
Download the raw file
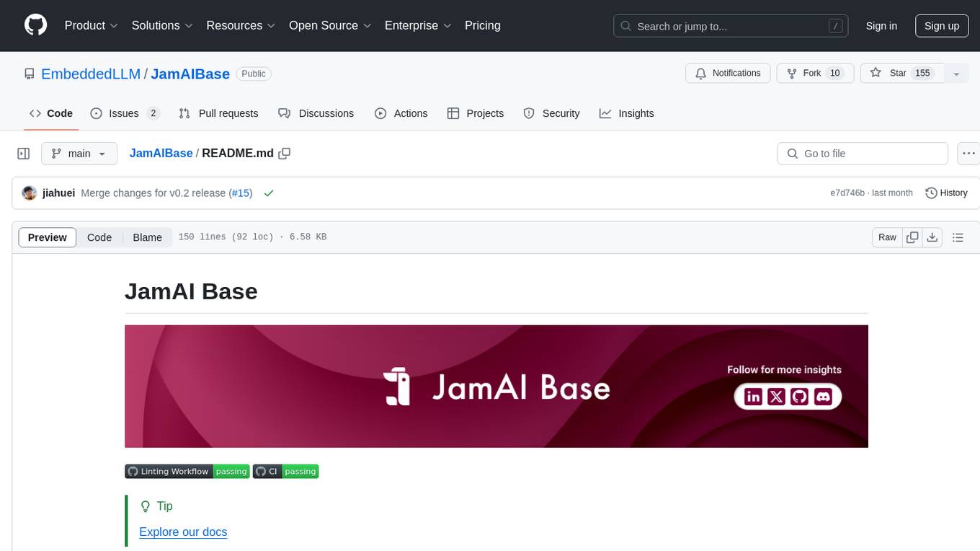(x=932, y=237)
